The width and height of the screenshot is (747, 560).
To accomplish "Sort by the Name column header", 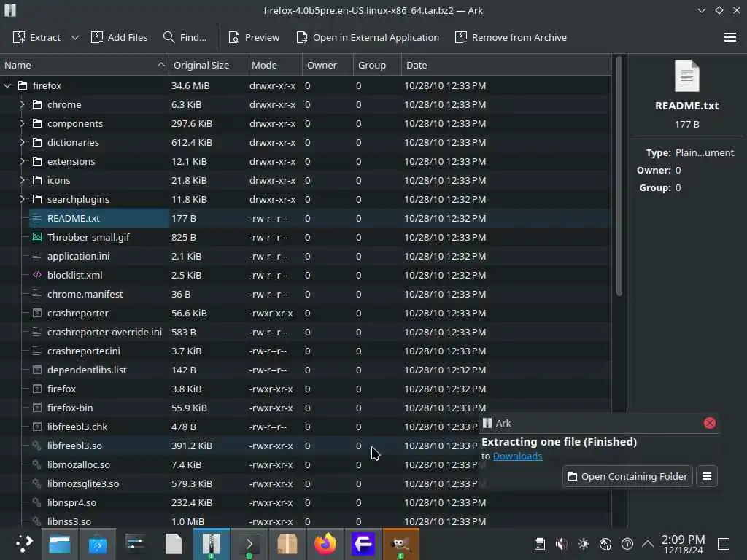I will [x=84, y=65].
